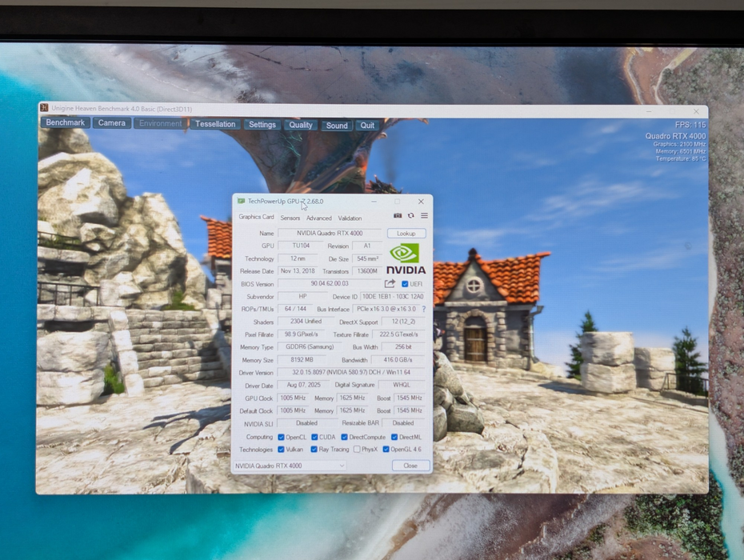
Task: Click Benchmark in Heaven menu
Action: 66,122
